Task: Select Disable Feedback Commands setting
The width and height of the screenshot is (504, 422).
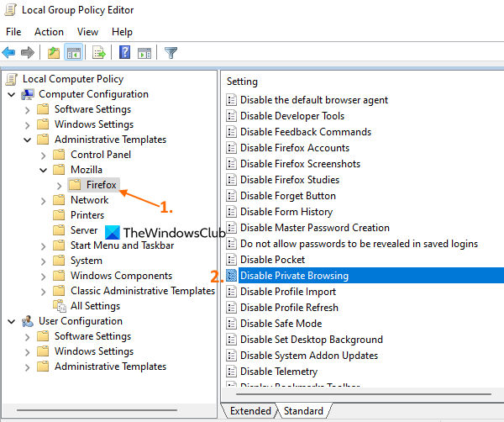Action: [x=306, y=132]
